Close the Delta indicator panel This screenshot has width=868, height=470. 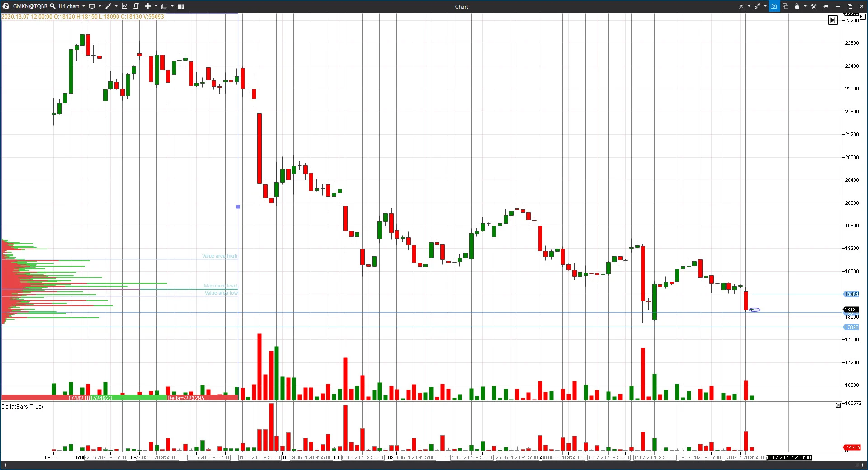coord(838,405)
